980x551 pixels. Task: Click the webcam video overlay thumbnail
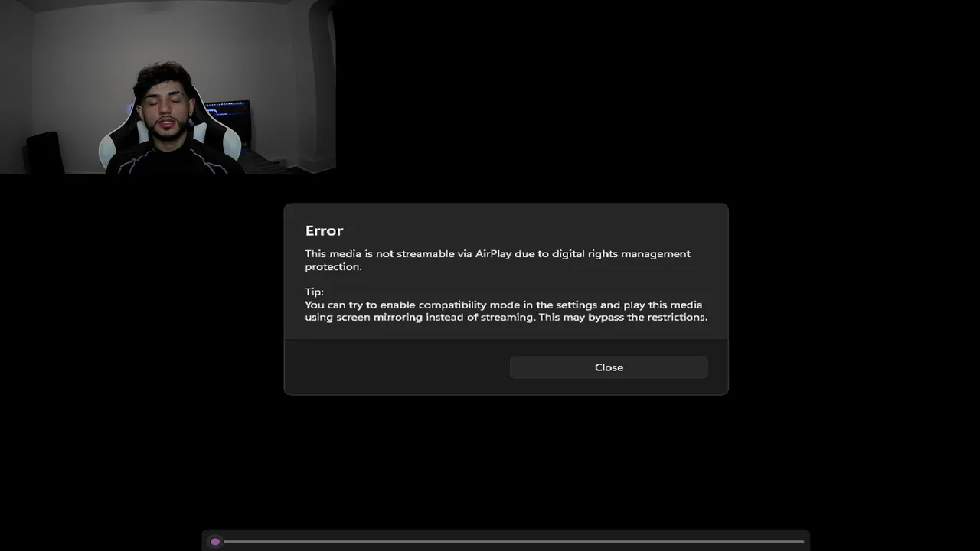tap(168, 86)
